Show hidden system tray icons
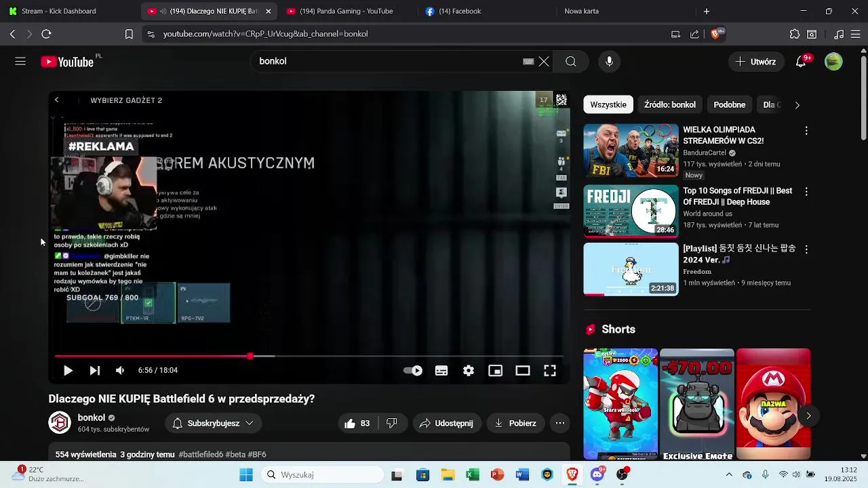The image size is (868, 488). pos(729,475)
